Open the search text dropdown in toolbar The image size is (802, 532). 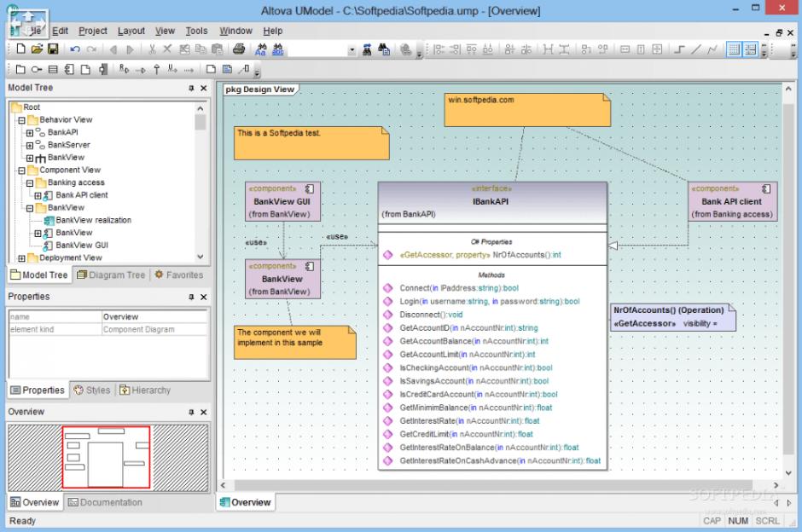(x=352, y=50)
